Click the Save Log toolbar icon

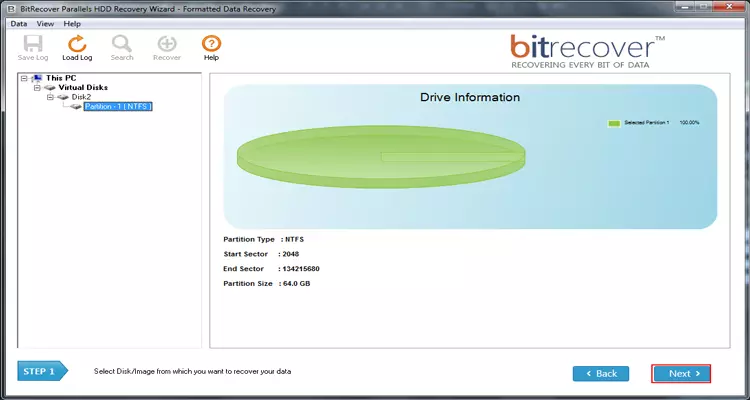[33, 48]
